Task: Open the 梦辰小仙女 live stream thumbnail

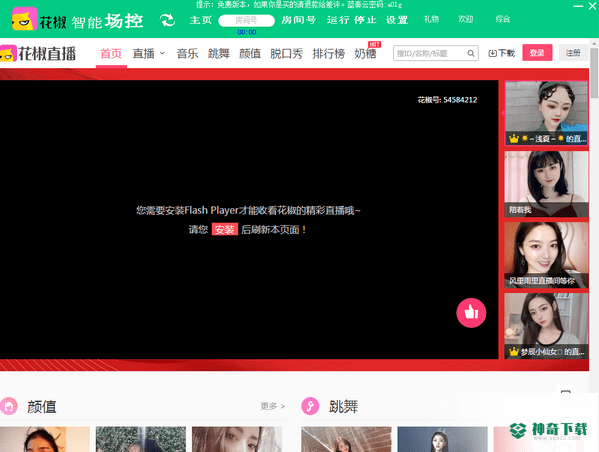Action: (546, 326)
